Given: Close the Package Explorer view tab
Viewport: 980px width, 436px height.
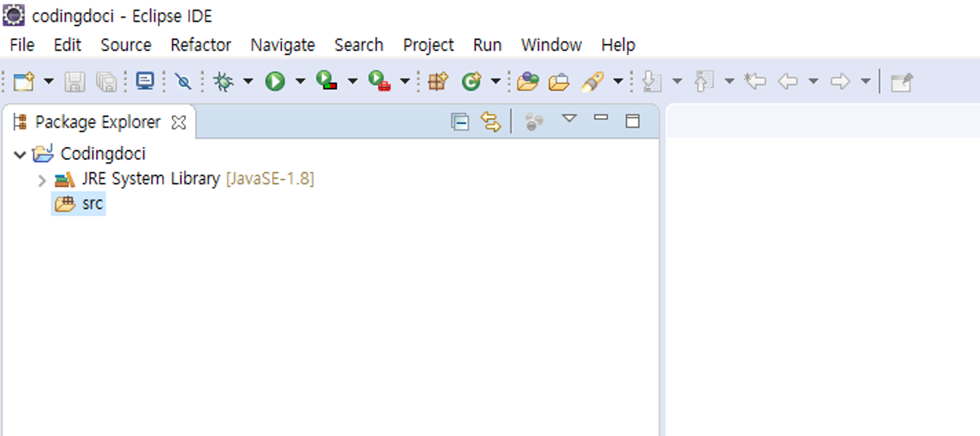Looking at the screenshot, I should pyautogui.click(x=179, y=123).
